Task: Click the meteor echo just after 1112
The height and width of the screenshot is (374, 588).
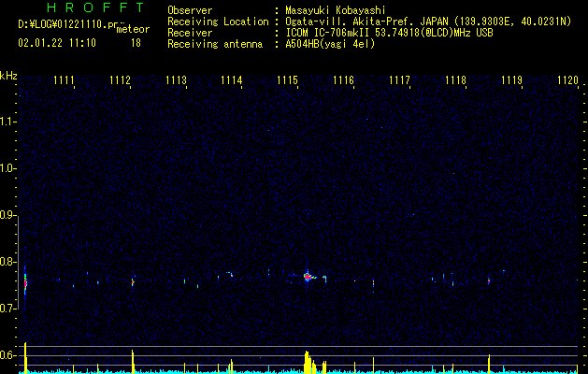Action: 133,282
